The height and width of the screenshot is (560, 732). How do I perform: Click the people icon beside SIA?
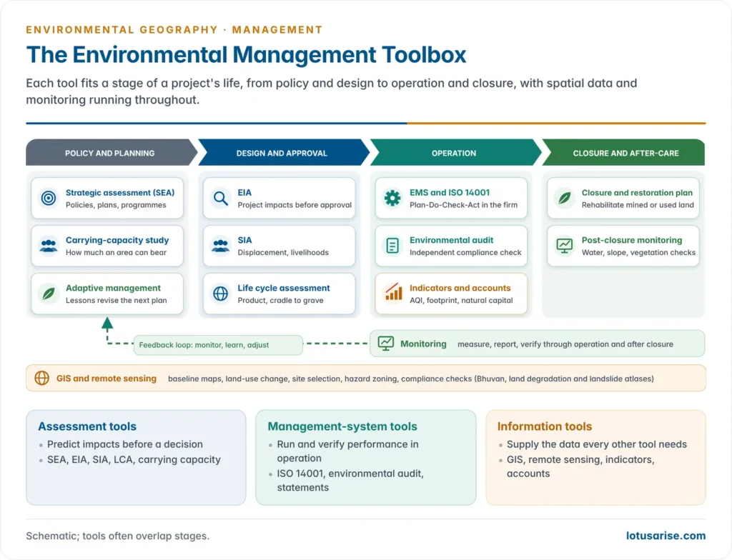(220, 246)
